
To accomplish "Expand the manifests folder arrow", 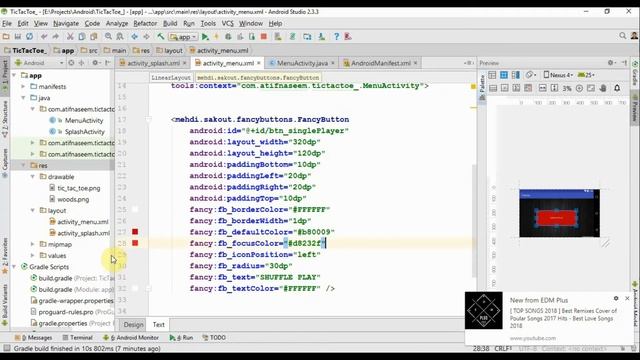I will pyautogui.click(x=23, y=87).
